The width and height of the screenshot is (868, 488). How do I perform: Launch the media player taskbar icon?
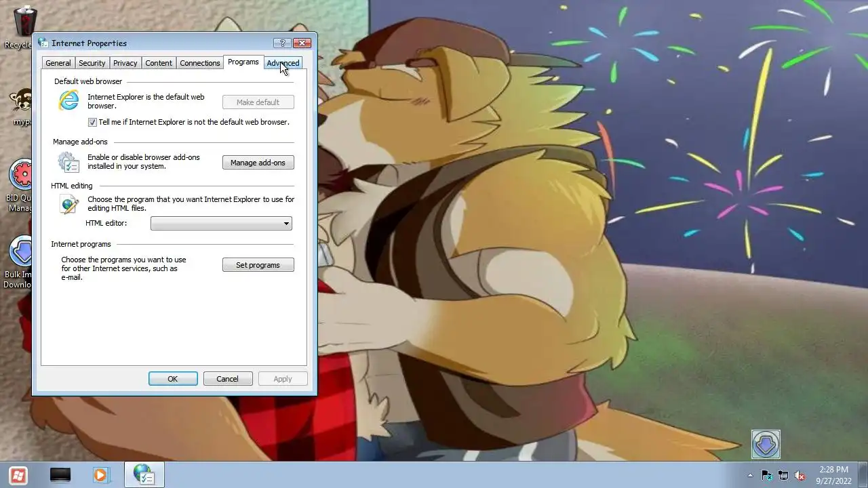pos(100,475)
